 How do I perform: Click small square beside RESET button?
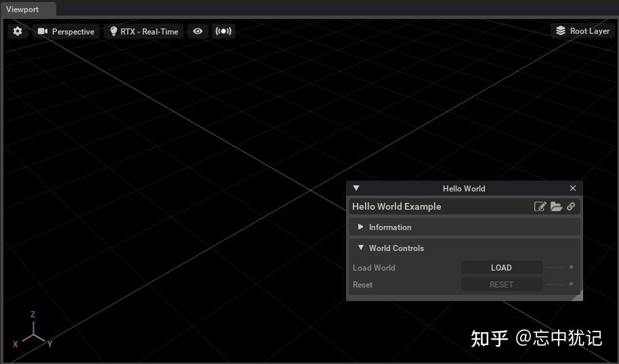coord(571,284)
